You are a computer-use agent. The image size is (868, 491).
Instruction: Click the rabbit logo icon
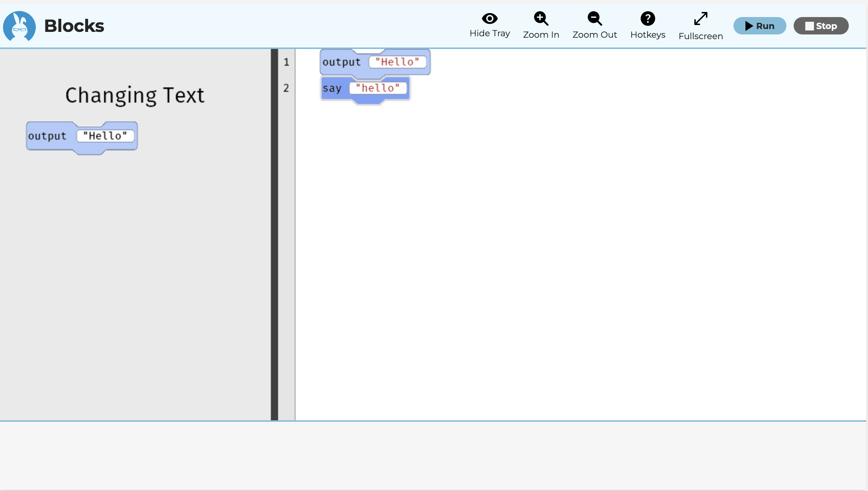pos(19,26)
